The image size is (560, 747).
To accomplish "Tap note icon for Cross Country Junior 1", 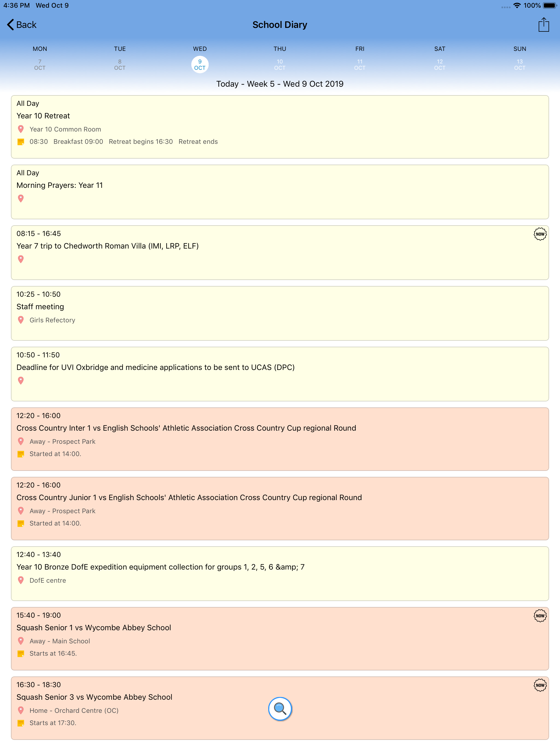I will pos(21,523).
